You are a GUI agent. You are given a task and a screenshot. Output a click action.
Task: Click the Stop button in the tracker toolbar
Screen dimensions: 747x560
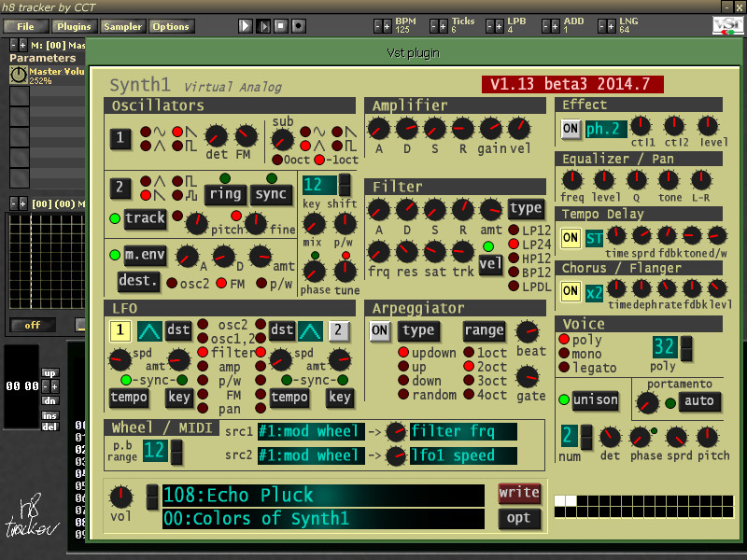pyautogui.click(x=281, y=26)
